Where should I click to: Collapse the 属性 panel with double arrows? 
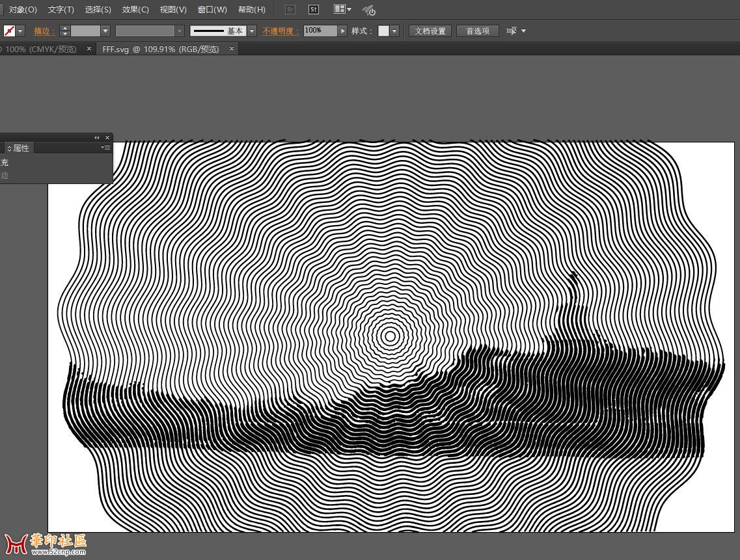point(97,138)
